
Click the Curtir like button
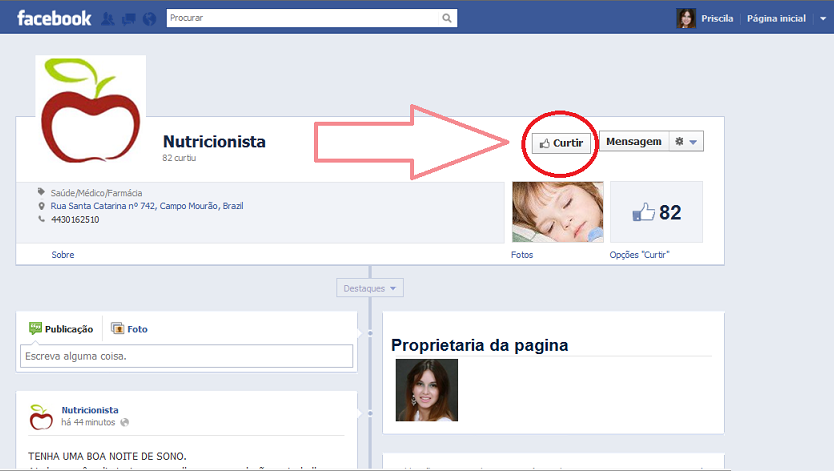pyautogui.click(x=561, y=143)
